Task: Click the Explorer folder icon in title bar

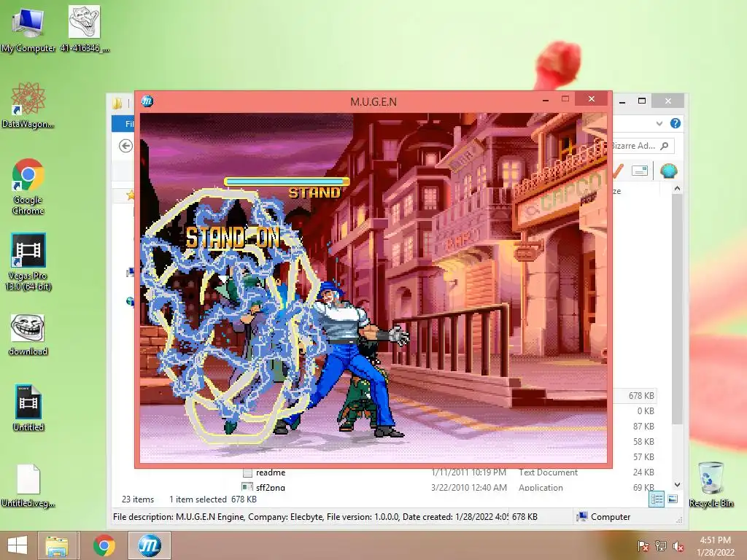Action: click(117, 102)
